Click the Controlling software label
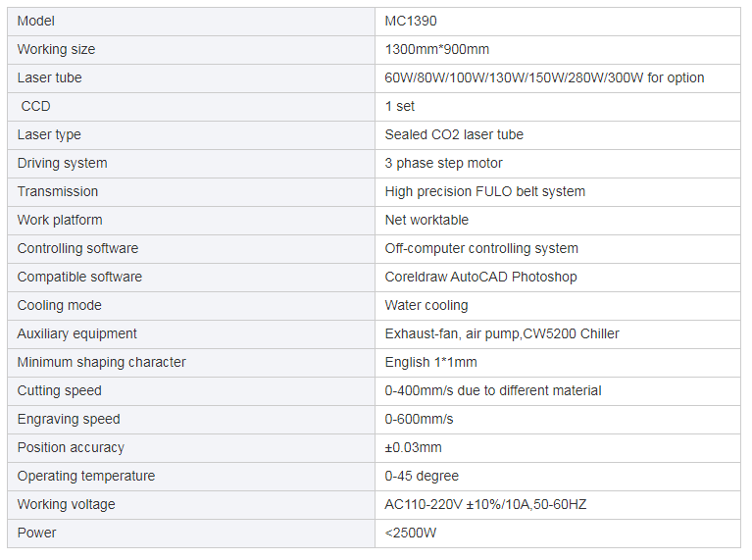The height and width of the screenshot is (560, 752). pos(77,248)
